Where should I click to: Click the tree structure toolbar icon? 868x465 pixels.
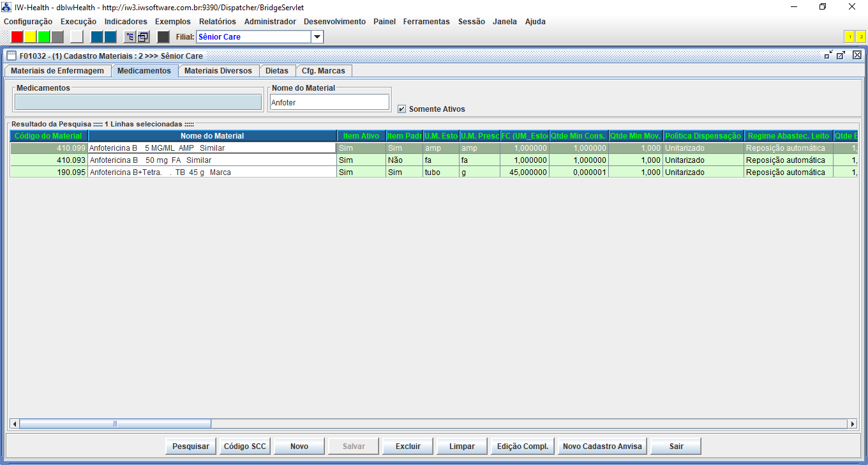pos(130,37)
